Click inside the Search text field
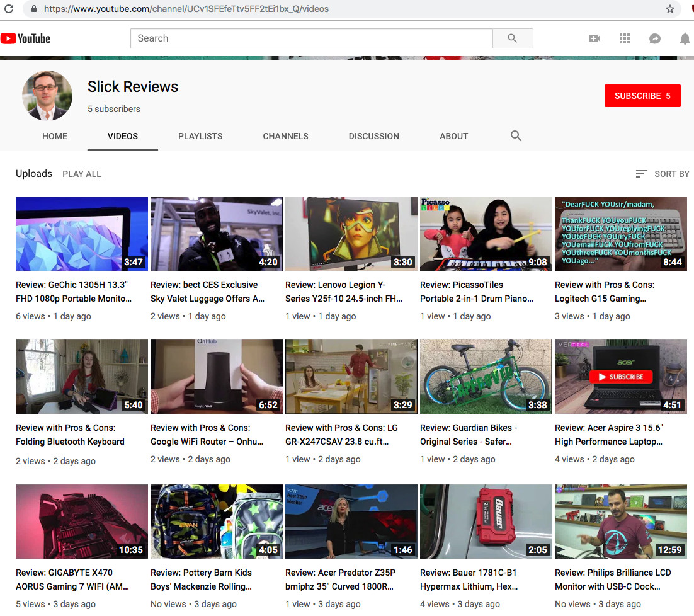Image resolution: width=694 pixels, height=616 pixels. coord(312,38)
